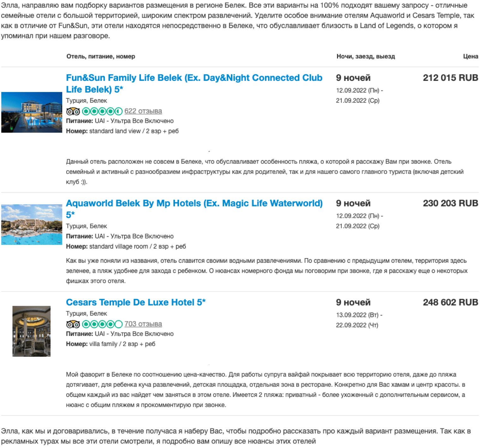Viewport: 480px width, 448px height.
Task: Click the 230 203 RUB price
Action: pos(450,203)
